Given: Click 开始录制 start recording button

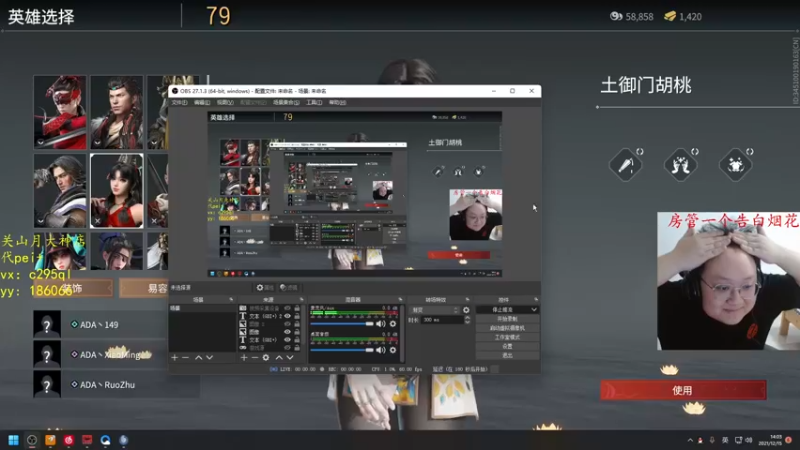Looking at the screenshot, I should [507, 319].
